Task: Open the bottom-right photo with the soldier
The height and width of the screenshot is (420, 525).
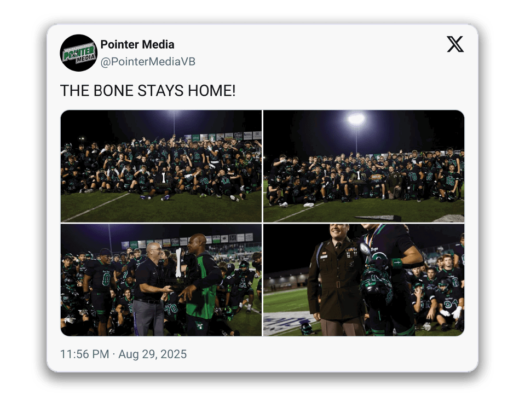Action: (364, 280)
